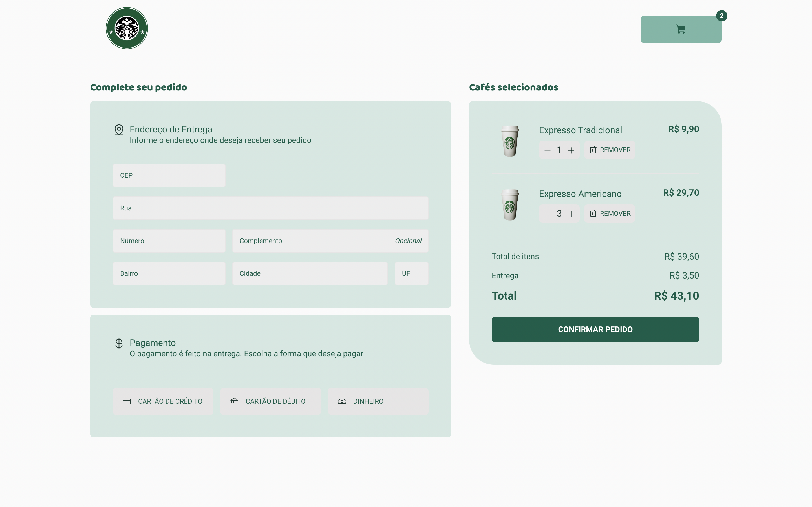Screen dimensions: 812x507
Task: Click the Starbucks logo in header
Action: (x=127, y=28)
